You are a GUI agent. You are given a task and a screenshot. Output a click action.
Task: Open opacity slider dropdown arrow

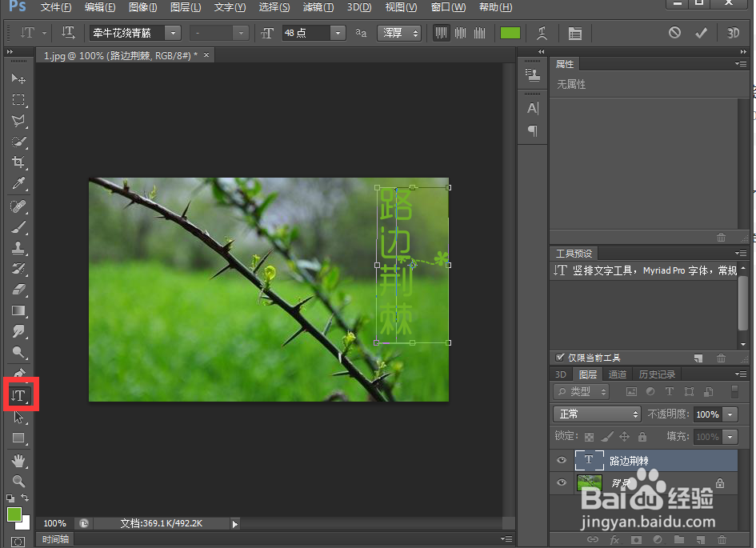pyautogui.click(x=730, y=414)
